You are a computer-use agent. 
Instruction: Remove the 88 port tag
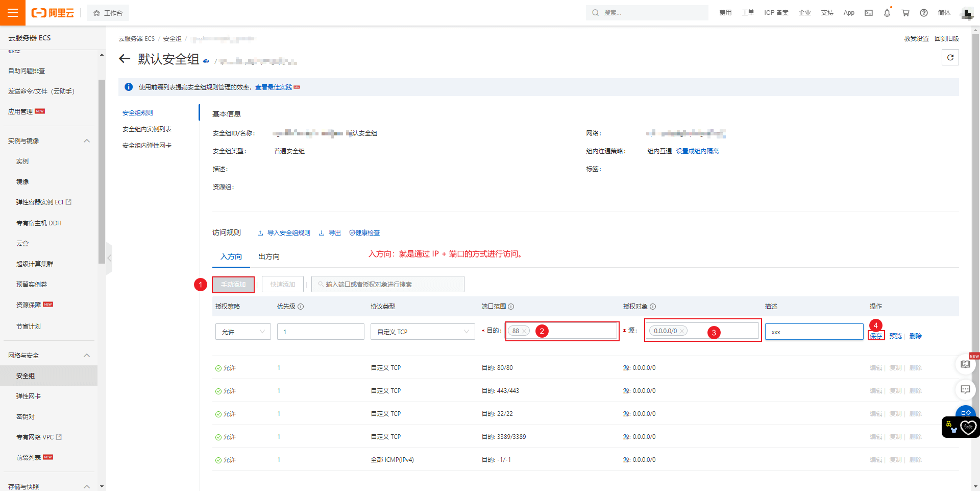524,331
